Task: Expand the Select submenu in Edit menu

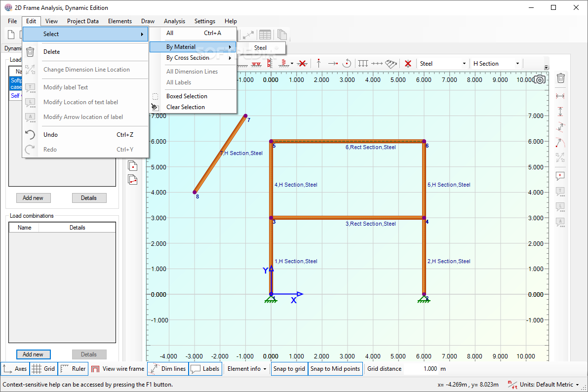Action: point(85,34)
